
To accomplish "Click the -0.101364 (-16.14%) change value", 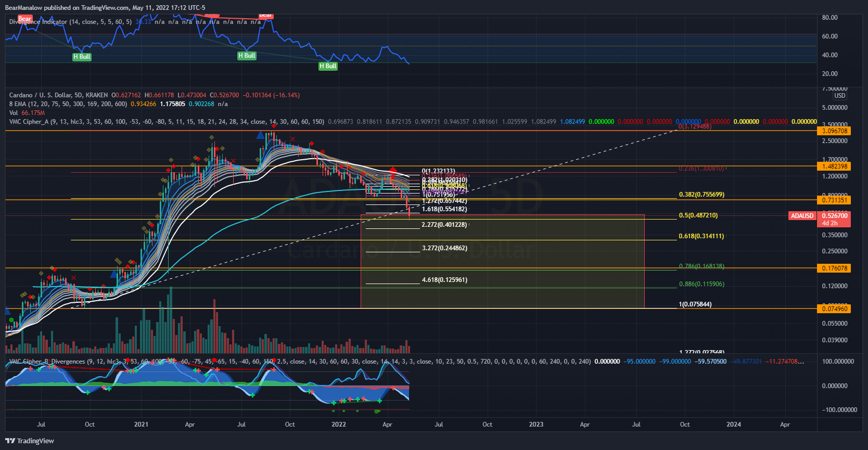I will [x=272, y=95].
